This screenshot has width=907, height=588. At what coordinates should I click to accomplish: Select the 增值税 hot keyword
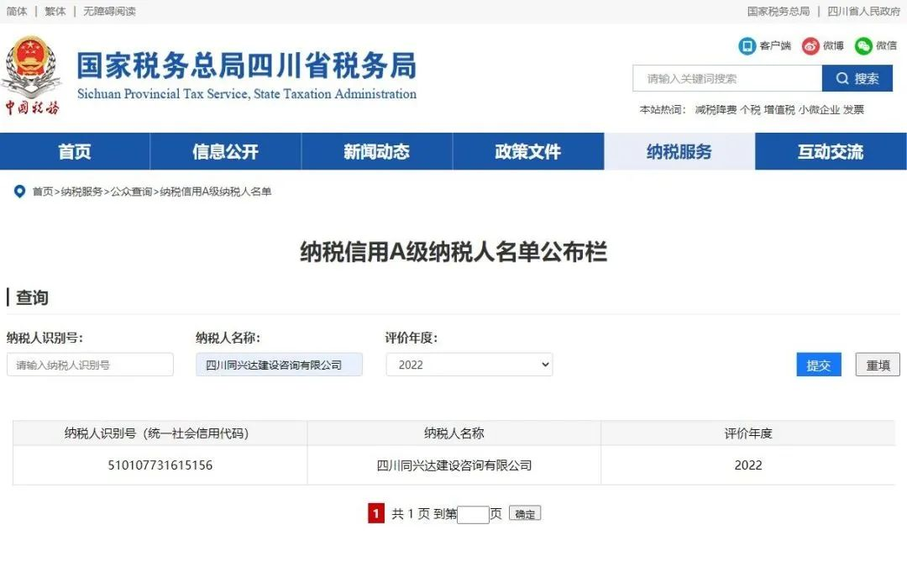pyautogui.click(x=779, y=109)
